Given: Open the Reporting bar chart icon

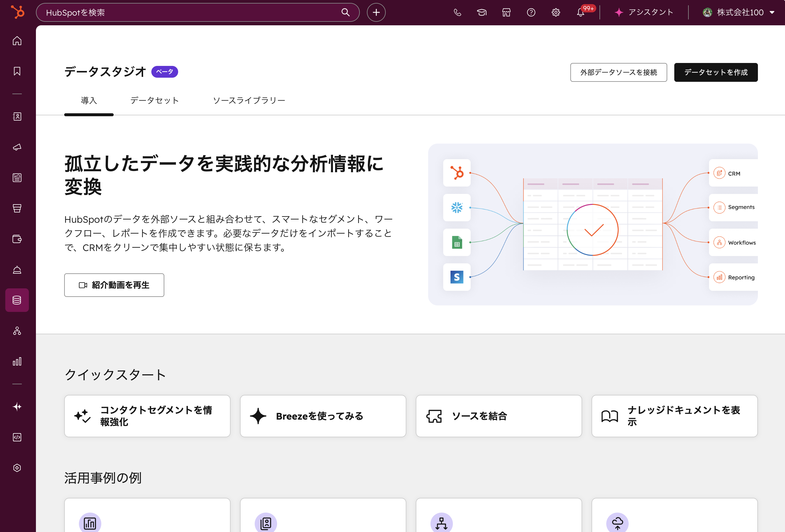Looking at the screenshot, I should 17,361.
